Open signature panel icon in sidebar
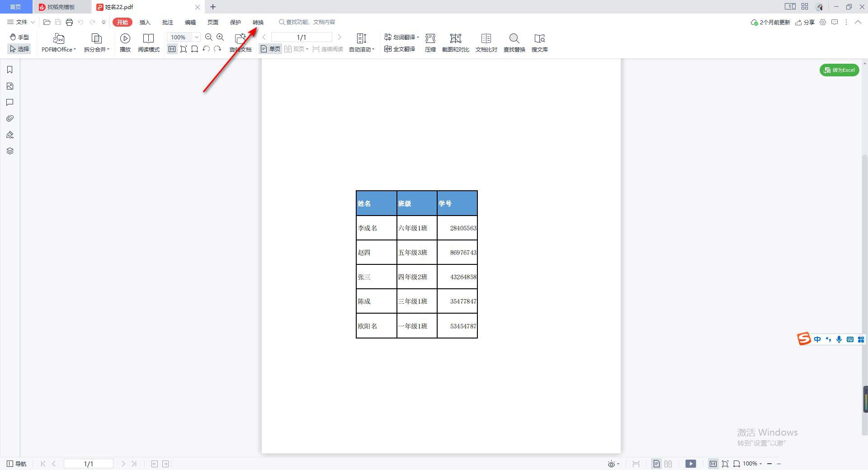This screenshot has width=868, height=470. (x=10, y=135)
